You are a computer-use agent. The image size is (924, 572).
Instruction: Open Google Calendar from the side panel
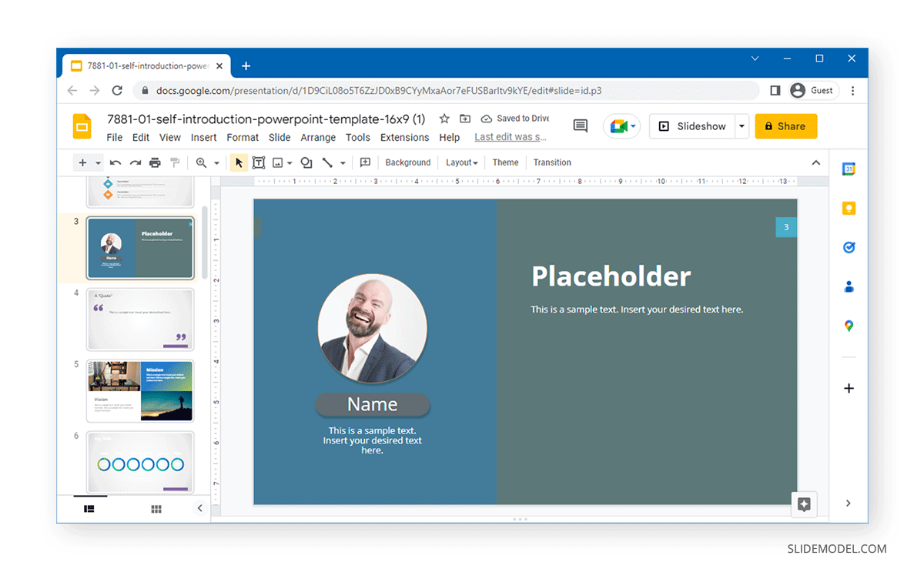tap(849, 169)
